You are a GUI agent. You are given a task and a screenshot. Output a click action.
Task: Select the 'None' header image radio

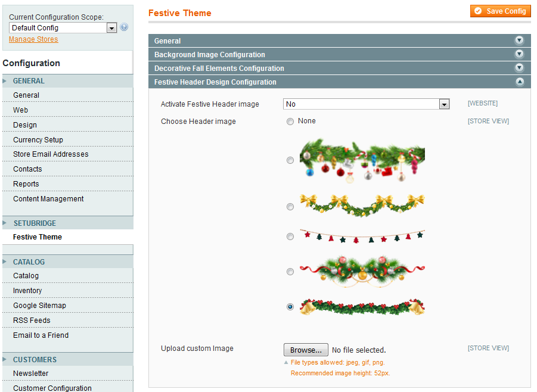[290, 122]
